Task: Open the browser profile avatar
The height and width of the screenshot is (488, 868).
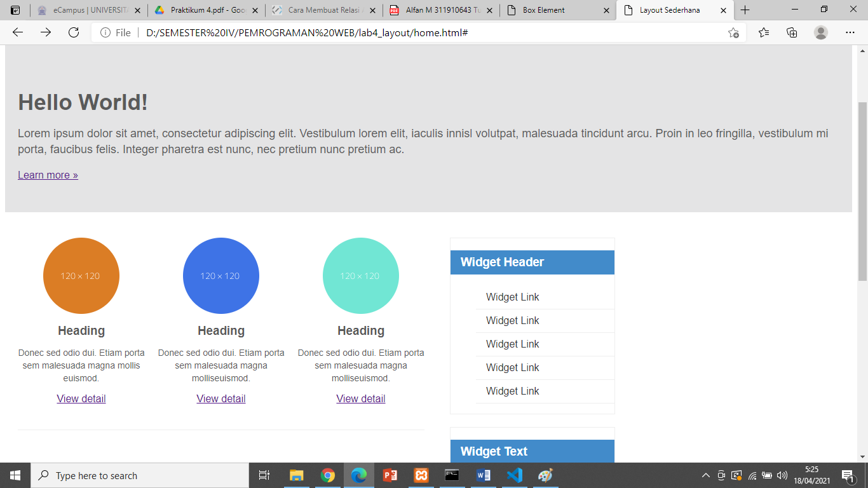Action: coord(821,32)
